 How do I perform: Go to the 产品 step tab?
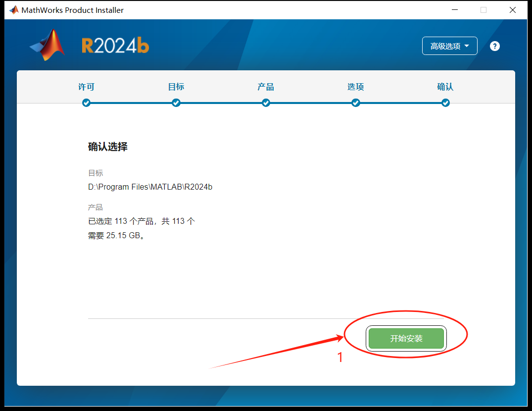(x=266, y=87)
